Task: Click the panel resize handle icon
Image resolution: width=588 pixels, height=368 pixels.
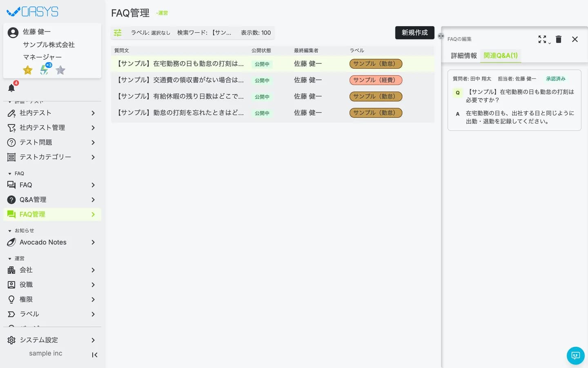Action: [441, 36]
